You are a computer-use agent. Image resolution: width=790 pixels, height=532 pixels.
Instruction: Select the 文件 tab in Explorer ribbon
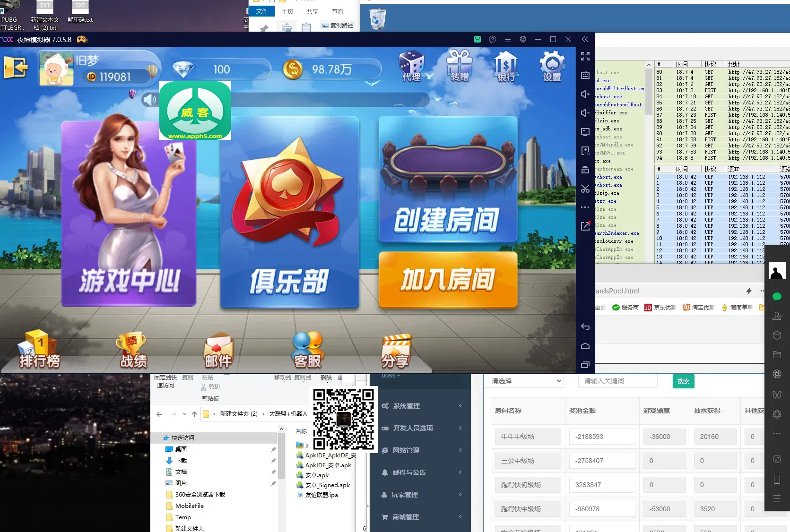[x=262, y=11]
